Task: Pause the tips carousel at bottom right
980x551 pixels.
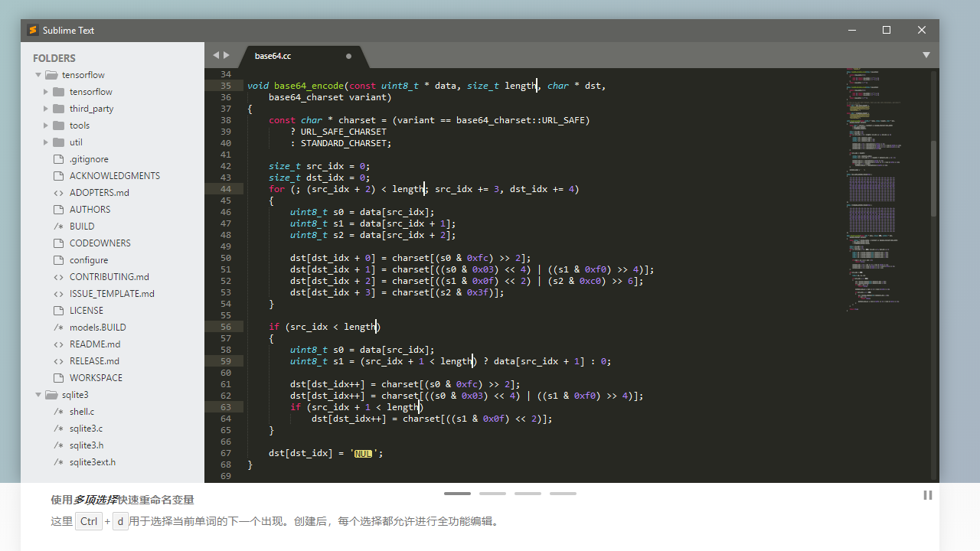Action: 927,494
